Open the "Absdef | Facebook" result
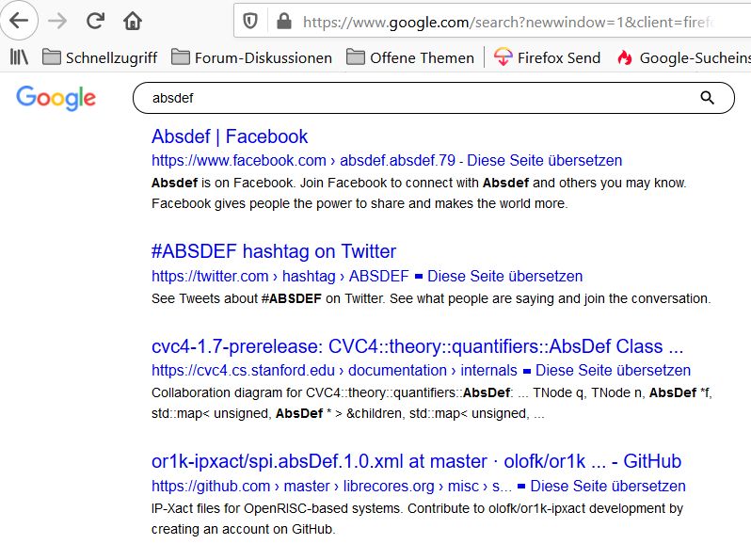 (230, 136)
